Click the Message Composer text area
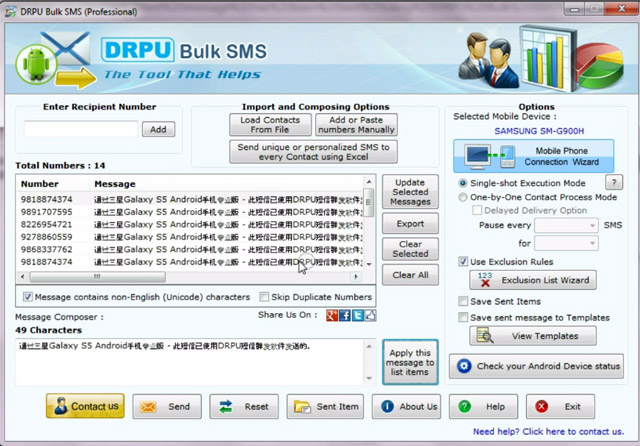This screenshot has width=640, height=446. (190, 362)
